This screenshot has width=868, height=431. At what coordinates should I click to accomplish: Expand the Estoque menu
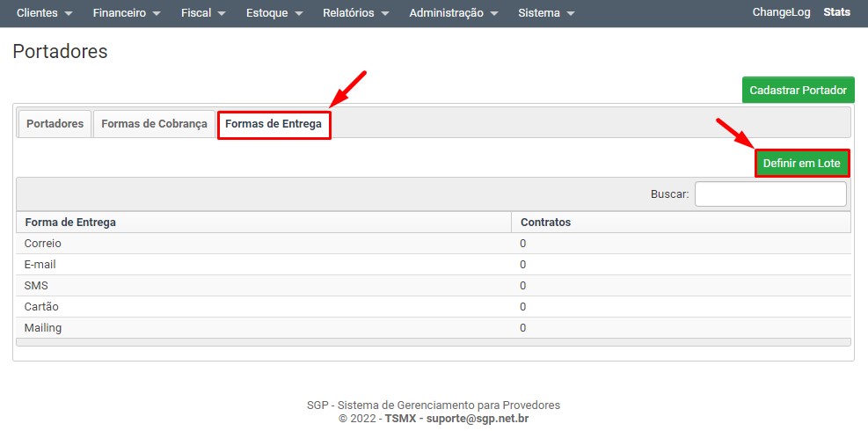[274, 13]
